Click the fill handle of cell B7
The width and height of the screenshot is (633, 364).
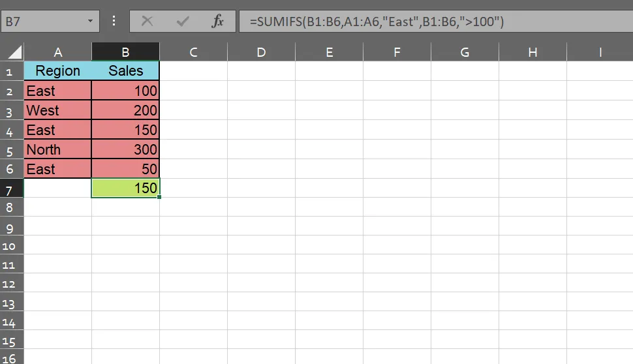pos(159,197)
